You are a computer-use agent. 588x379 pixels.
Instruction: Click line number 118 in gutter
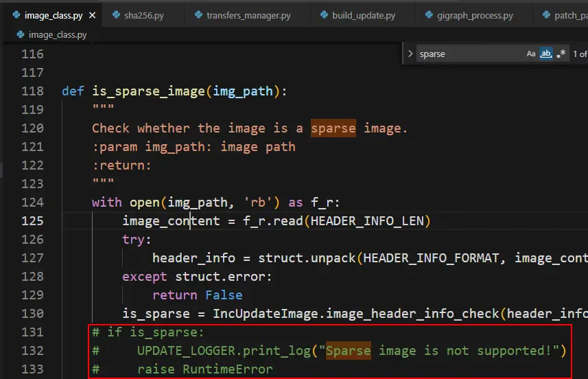tap(33, 91)
